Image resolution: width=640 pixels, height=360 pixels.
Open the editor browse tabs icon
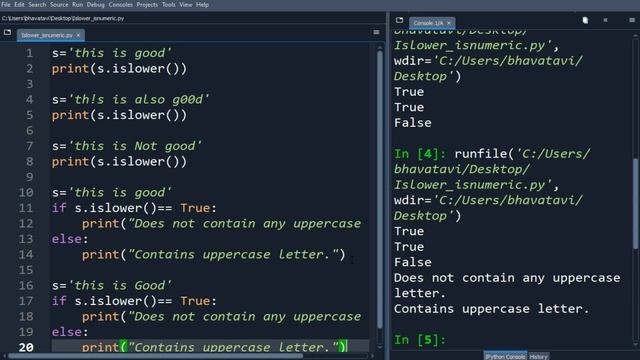7,32
